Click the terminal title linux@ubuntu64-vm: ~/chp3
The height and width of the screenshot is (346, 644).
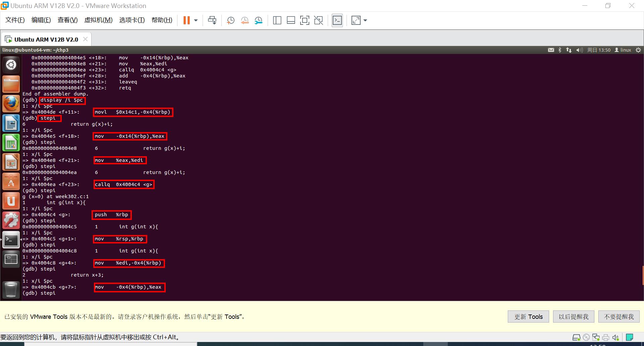[x=35, y=50]
